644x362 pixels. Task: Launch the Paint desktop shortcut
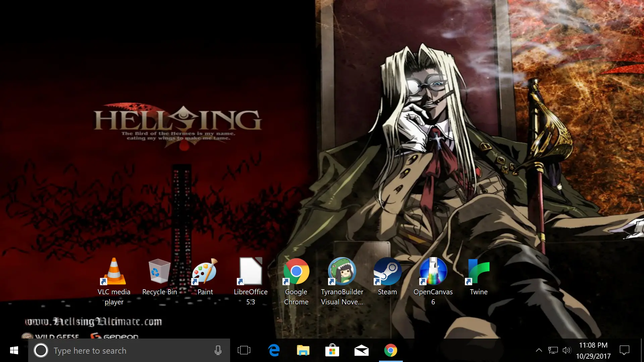205,278
